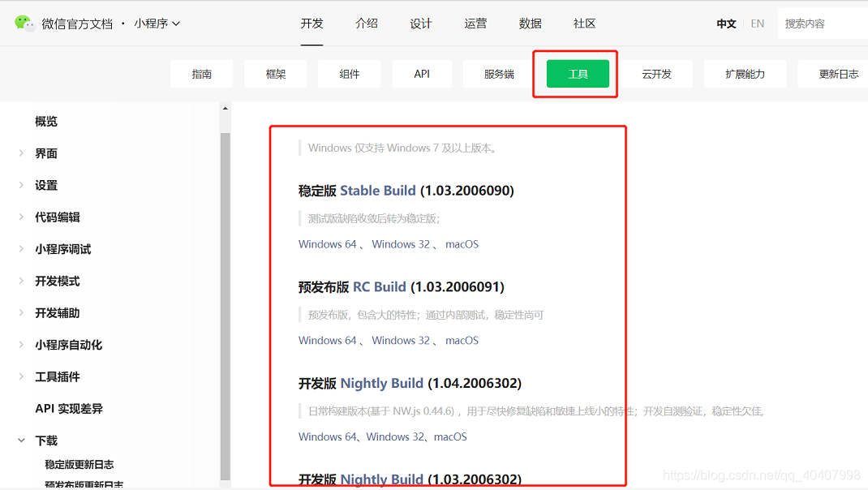The width and height of the screenshot is (868, 490).
Task: Click the green 工具 button
Action: 578,74
